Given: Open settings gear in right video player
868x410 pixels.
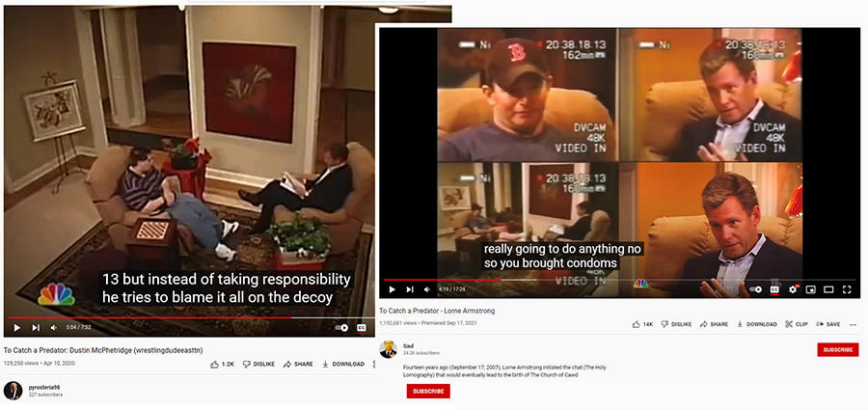Looking at the screenshot, I should [x=793, y=289].
